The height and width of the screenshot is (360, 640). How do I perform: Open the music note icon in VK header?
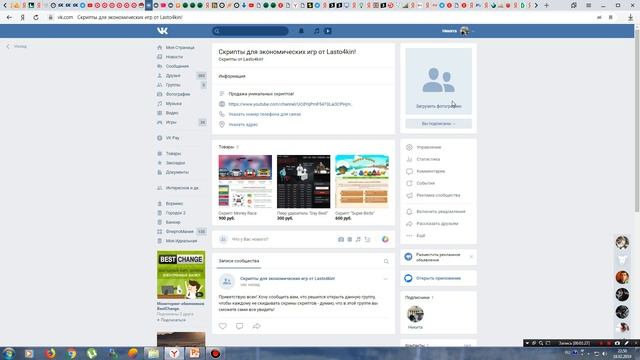[x=316, y=31]
